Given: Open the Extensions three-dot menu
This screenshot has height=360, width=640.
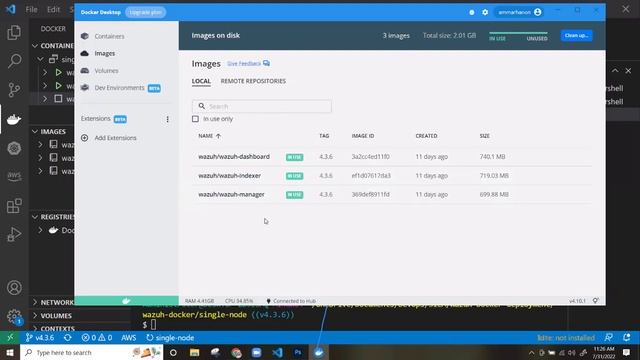Looking at the screenshot, I should pyautogui.click(x=167, y=119).
